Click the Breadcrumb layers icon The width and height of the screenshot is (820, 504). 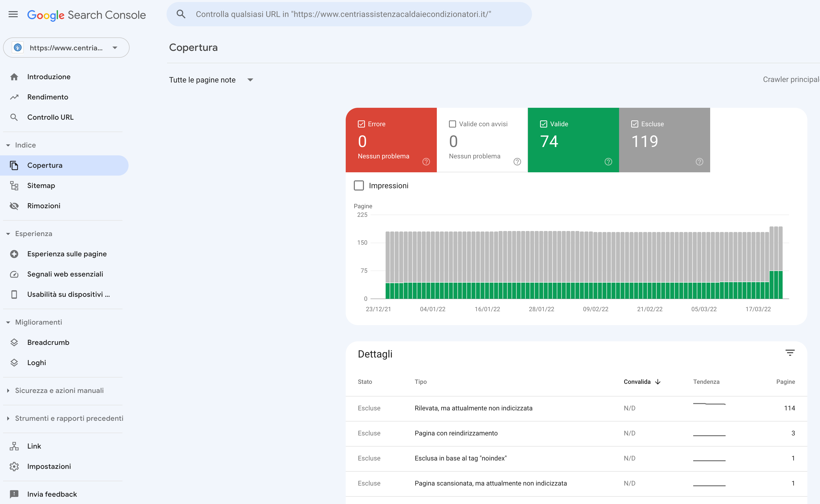pyautogui.click(x=14, y=342)
